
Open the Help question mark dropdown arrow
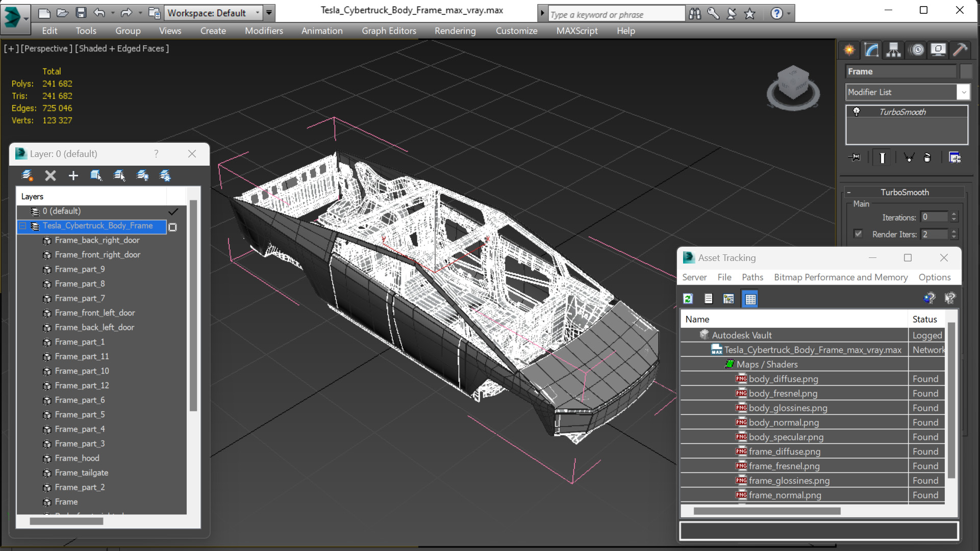click(x=789, y=13)
